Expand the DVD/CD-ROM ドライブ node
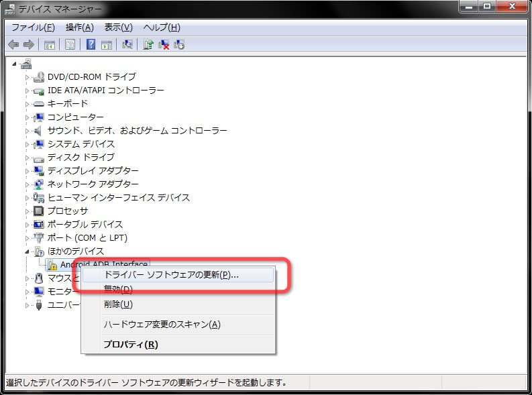Viewport: 532px width, 395px height. pyautogui.click(x=28, y=76)
